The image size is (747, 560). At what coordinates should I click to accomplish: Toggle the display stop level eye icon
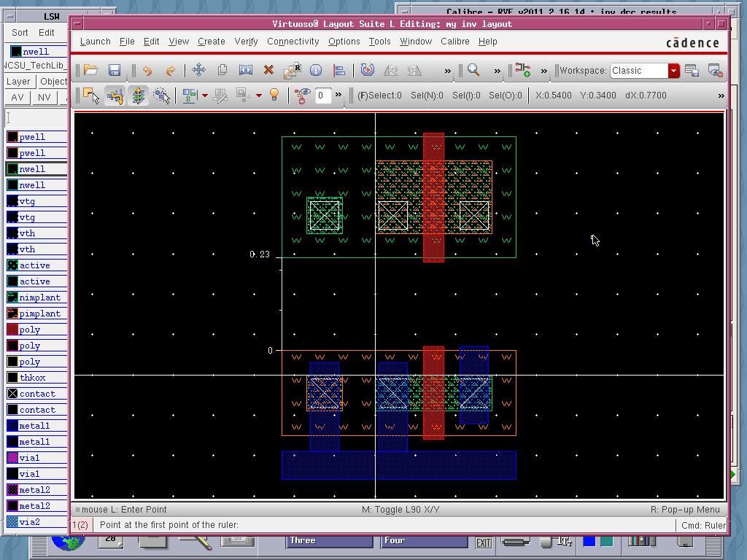pos(301,96)
